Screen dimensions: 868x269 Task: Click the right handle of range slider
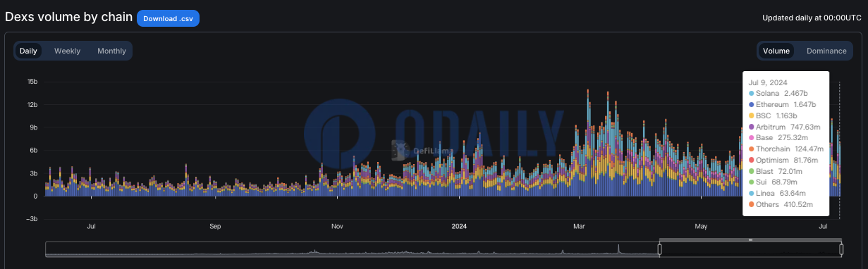841,249
